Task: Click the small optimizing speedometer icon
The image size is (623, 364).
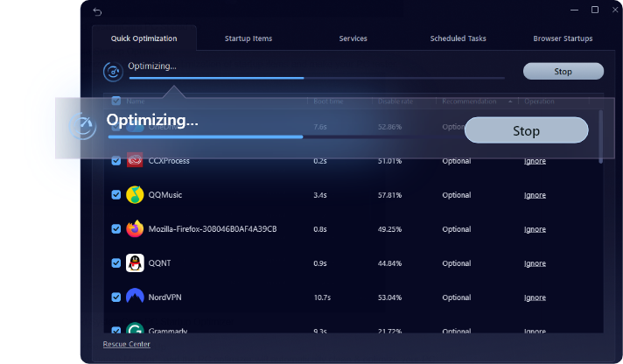Action: click(112, 71)
